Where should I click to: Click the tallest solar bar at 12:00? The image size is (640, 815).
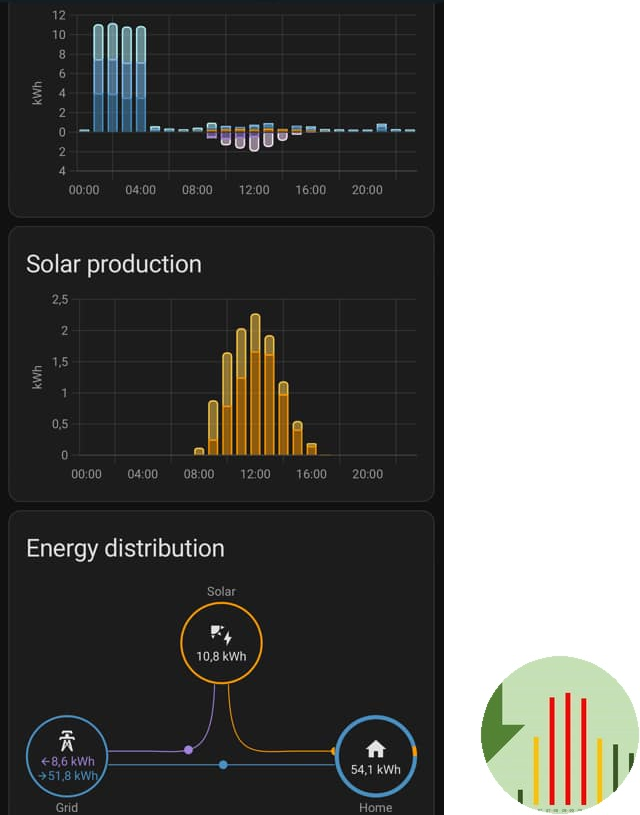click(x=255, y=385)
